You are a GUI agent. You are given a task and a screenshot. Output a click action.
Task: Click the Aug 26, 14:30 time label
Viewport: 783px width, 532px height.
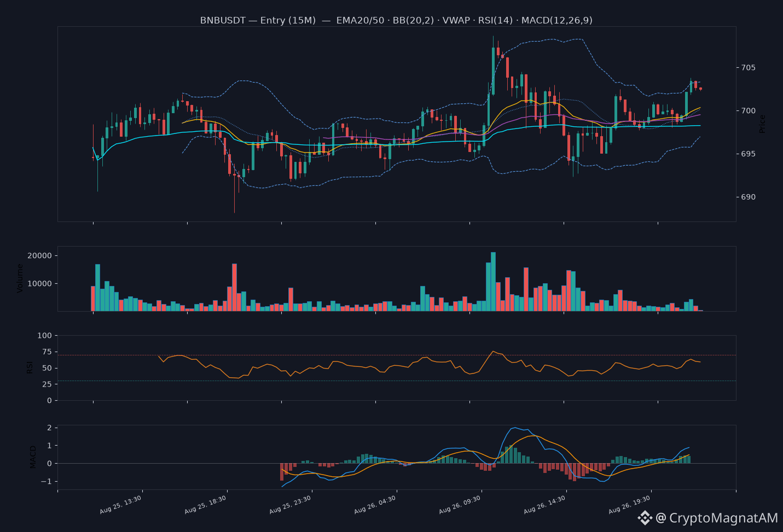click(x=545, y=505)
